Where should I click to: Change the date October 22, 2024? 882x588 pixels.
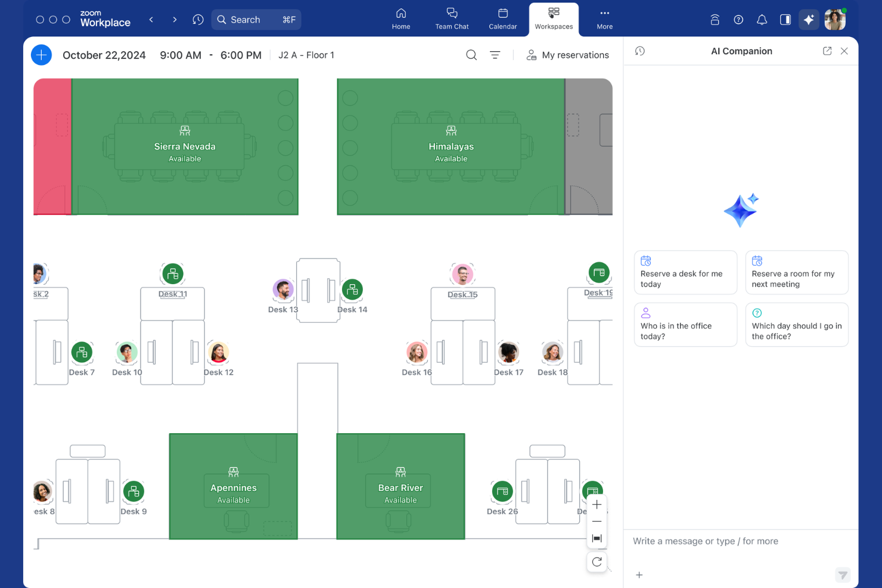[x=104, y=55]
